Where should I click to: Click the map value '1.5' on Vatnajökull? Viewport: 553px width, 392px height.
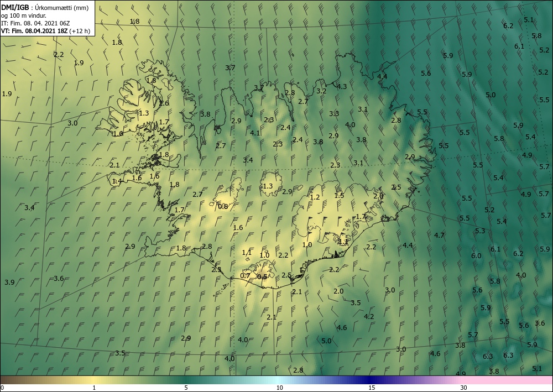339,195
